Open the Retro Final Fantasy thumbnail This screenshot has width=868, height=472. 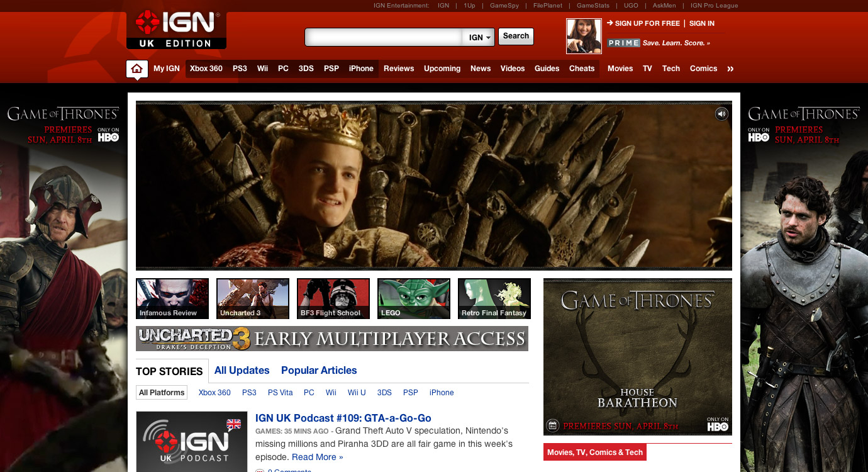coord(494,299)
